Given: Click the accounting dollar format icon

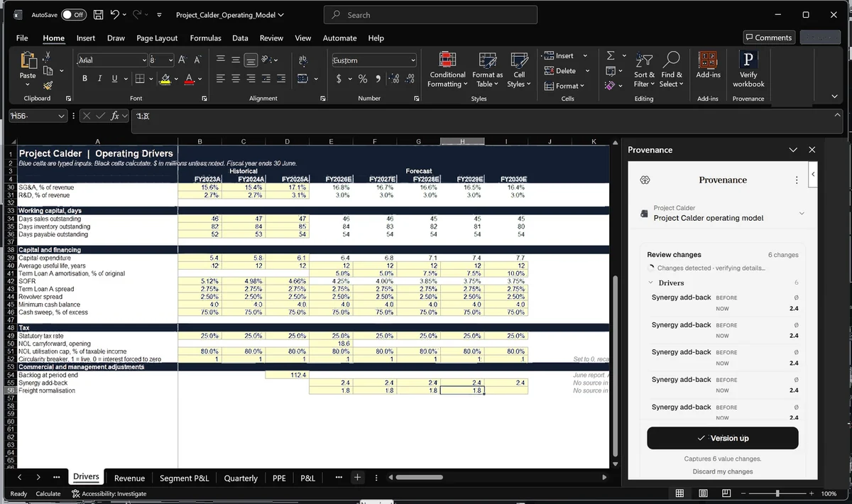Looking at the screenshot, I should tap(339, 79).
